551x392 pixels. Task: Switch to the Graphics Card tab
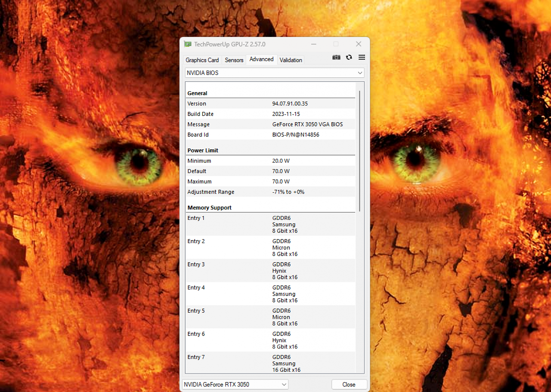click(202, 60)
